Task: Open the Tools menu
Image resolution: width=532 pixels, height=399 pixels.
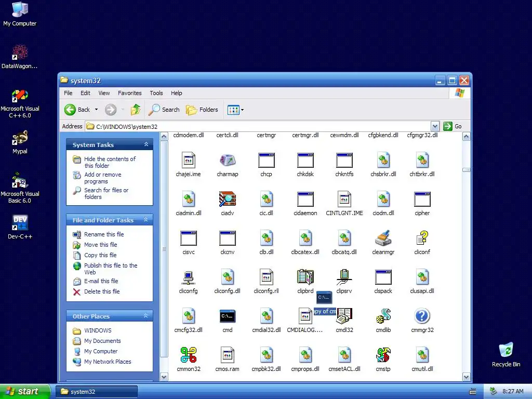Action: [156, 93]
